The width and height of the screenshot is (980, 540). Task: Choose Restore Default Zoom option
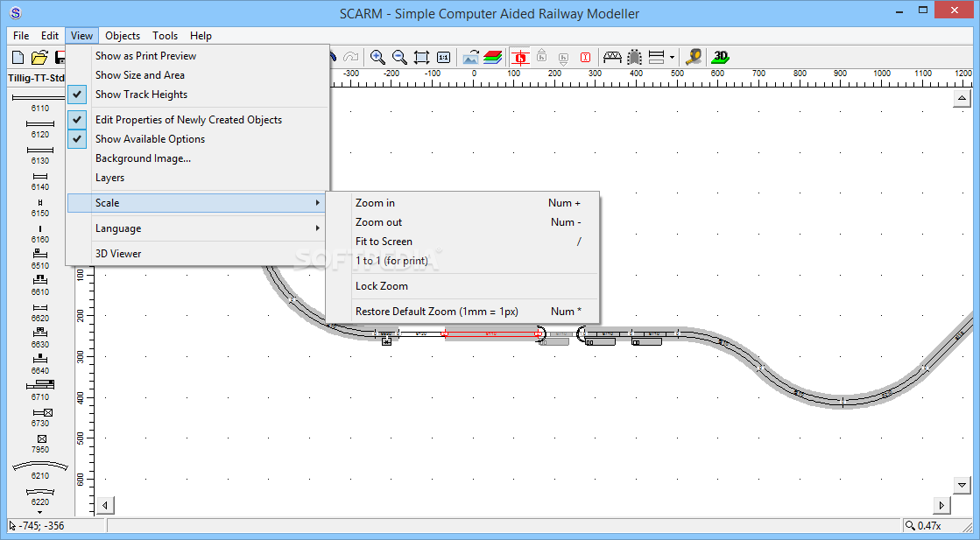click(x=462, y=312)
